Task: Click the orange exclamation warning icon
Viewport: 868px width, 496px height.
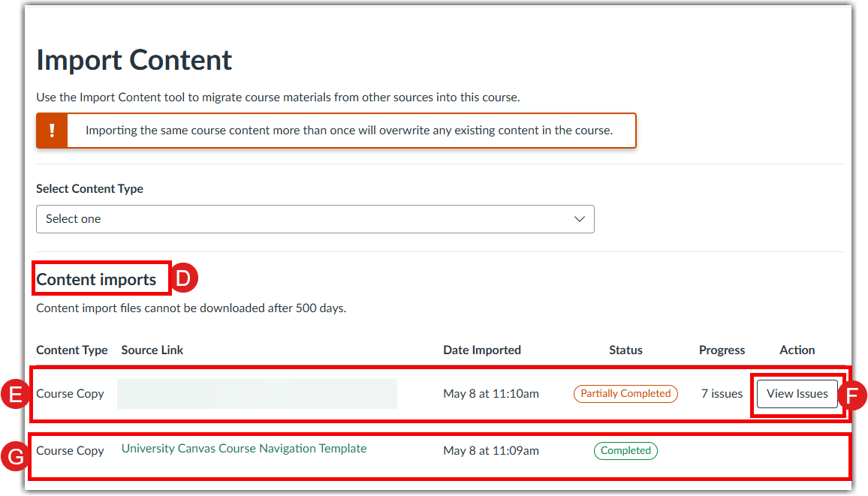Action: pos(52,131)
